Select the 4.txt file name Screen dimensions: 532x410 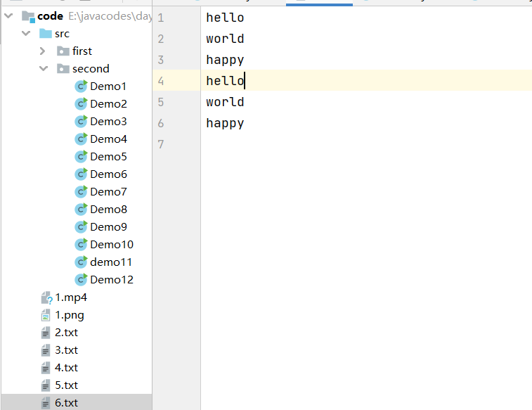[66, 368]
